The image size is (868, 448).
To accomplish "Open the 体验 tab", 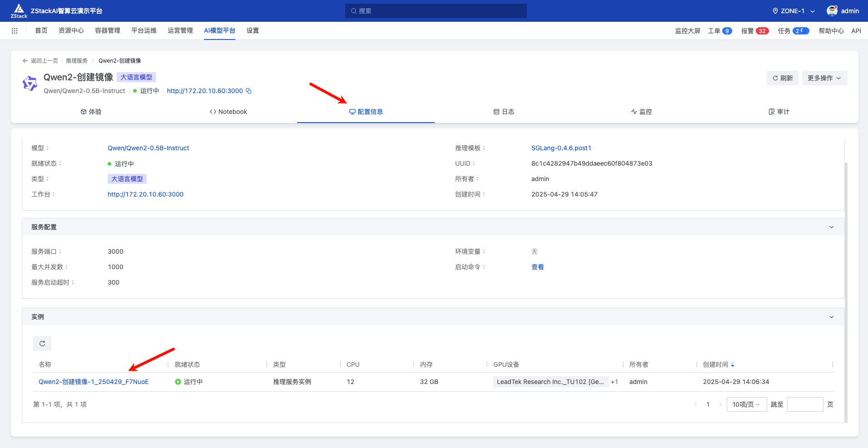I will (x=91, y=112).
